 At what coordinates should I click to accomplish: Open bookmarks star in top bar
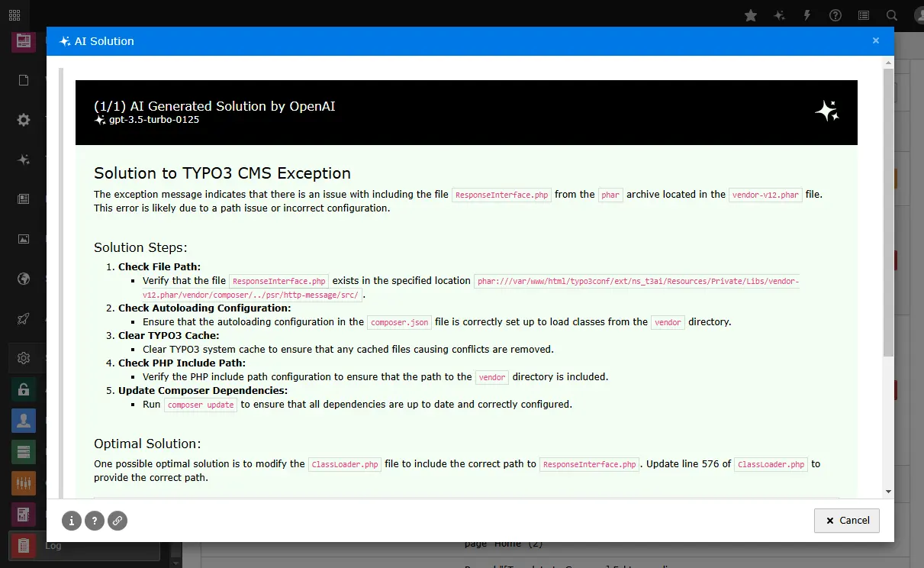[x=751, y=15]
